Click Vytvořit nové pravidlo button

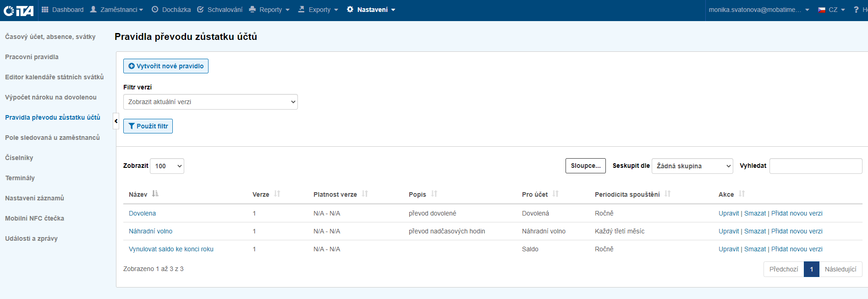(x=166, y=66)
